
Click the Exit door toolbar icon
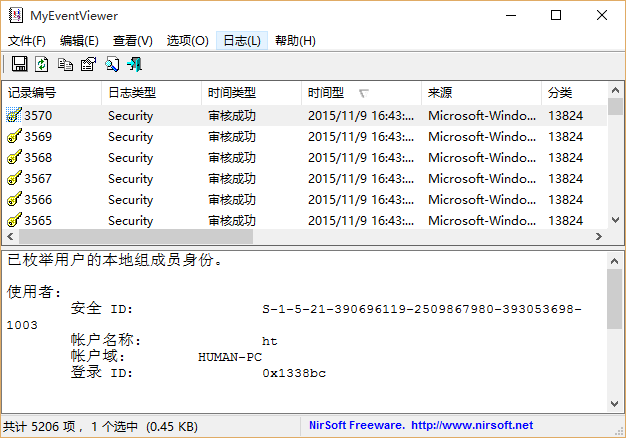[134, 65]
